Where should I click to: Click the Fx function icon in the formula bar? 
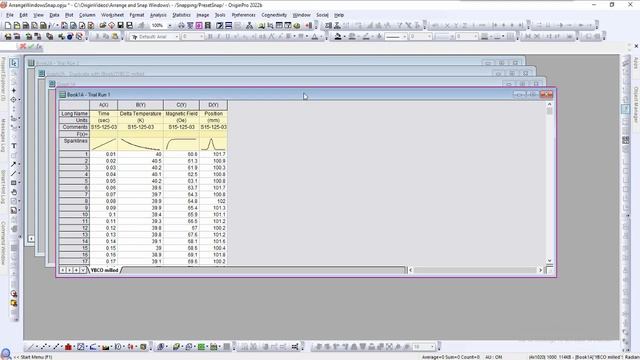coord(39,47)
